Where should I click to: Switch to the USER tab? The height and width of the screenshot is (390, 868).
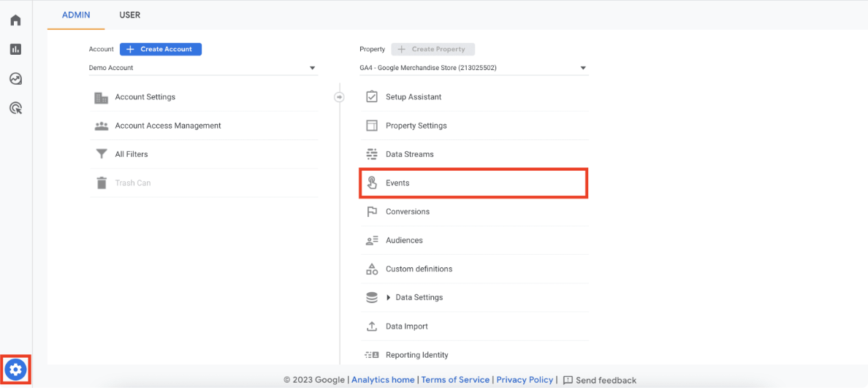tap(130, 15)
